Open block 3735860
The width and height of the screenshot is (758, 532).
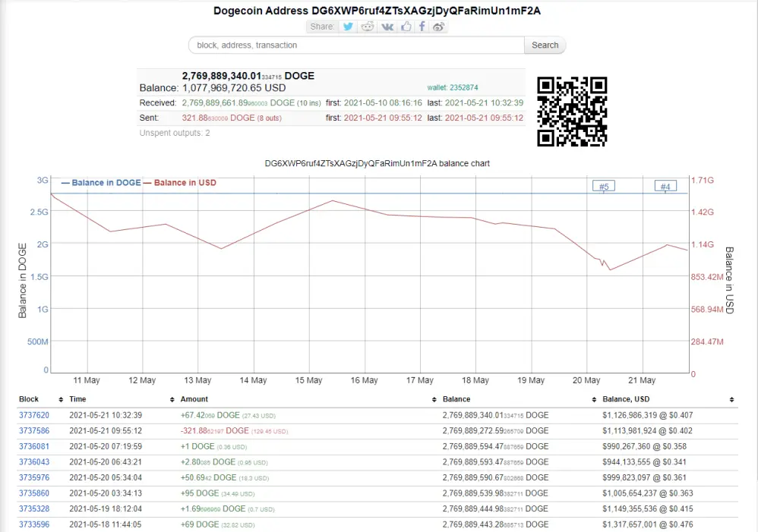[x=34, y=493]
